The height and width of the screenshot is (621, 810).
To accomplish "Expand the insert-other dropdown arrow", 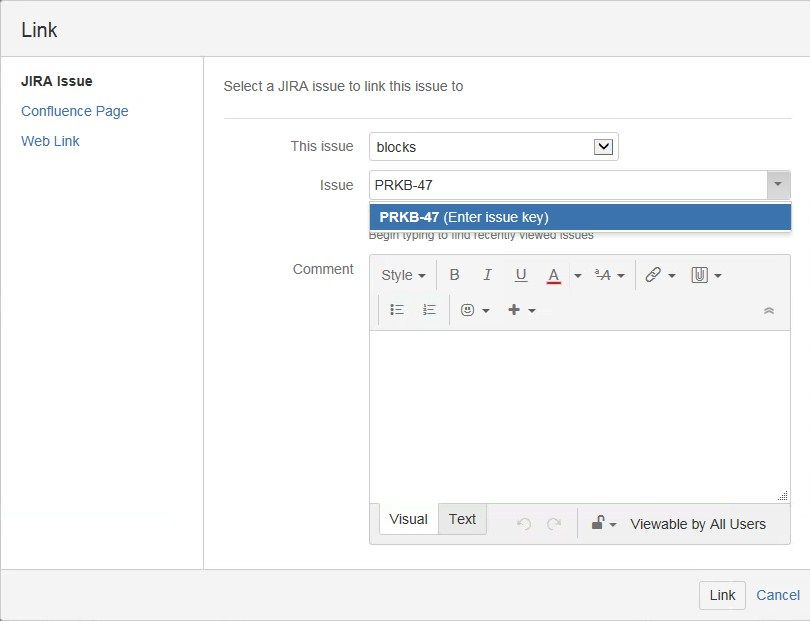I will [x=532, y=310].
